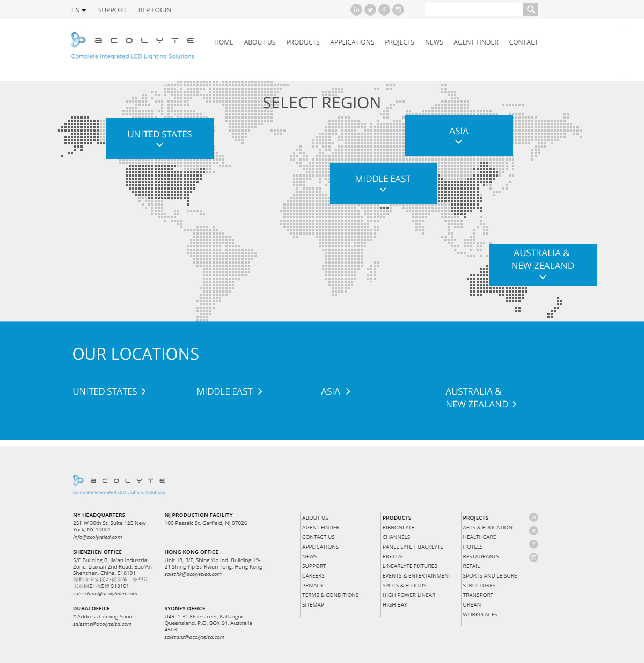Image resolution: width=644 pixels, height=663 pixels.
Task: Open Middle East under Our Locations
Action: tap(230, 391)
